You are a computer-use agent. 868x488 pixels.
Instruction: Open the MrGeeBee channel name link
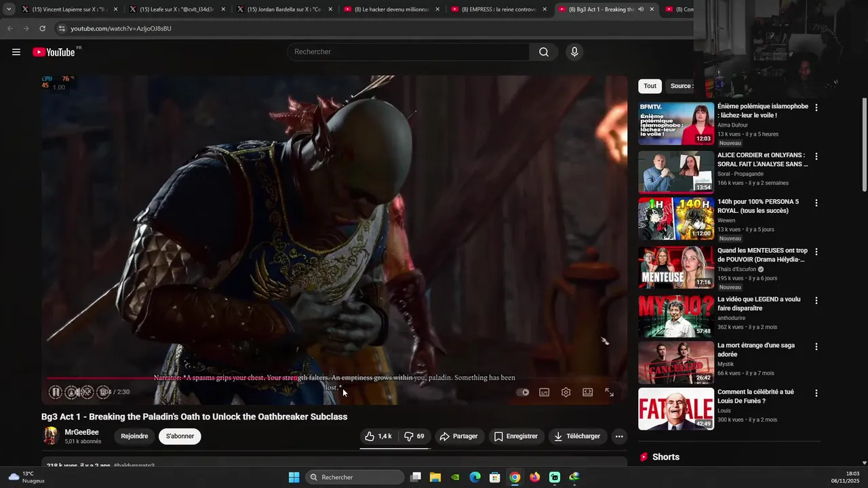click(x=82, y=432)
